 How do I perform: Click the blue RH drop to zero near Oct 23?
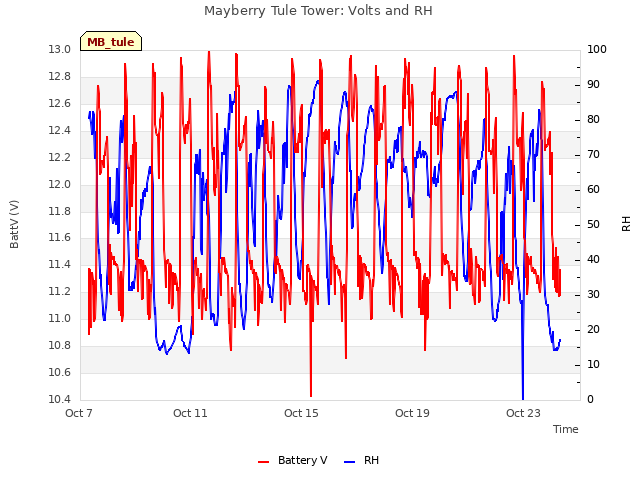[x=523, y=351]
